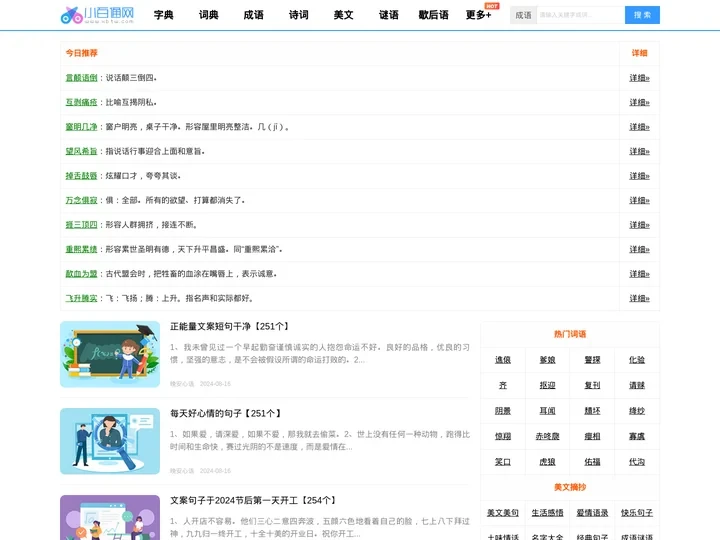The width and height of the screenshot is (720, 540).
Task: Click 详细» in the 窗明几净 row
Action: click(639, 127)
